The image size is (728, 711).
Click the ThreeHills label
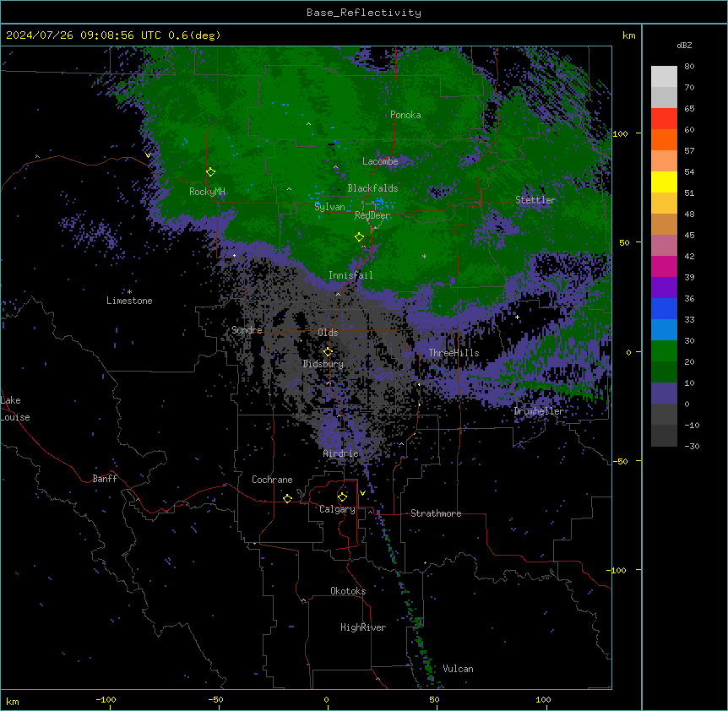pos(454,353)
